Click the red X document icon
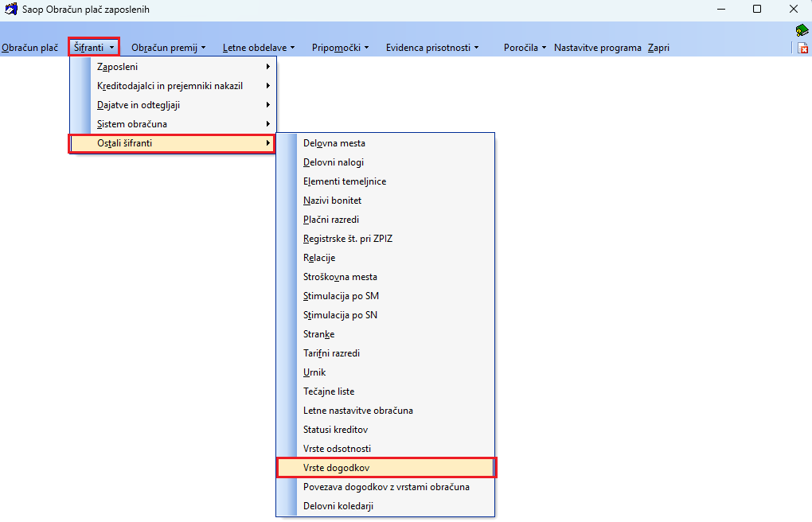Image resolution: width=812 pixels, height=522 pixels. [802, 49]
